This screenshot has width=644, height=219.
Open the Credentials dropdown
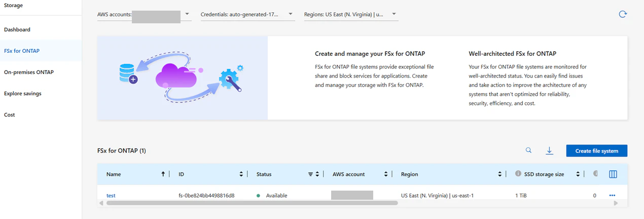pyautogui.click(x=247, y=15)
